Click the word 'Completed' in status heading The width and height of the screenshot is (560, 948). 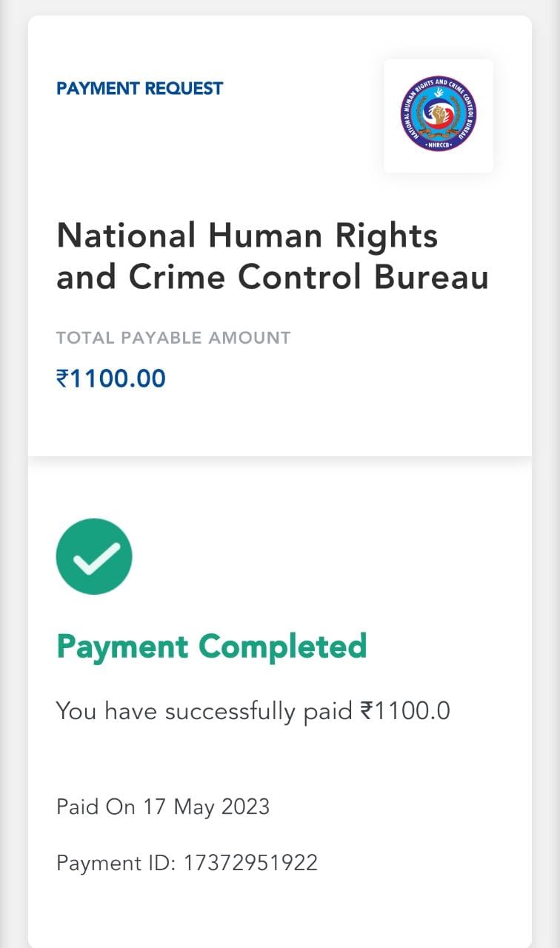click(282, 647)
